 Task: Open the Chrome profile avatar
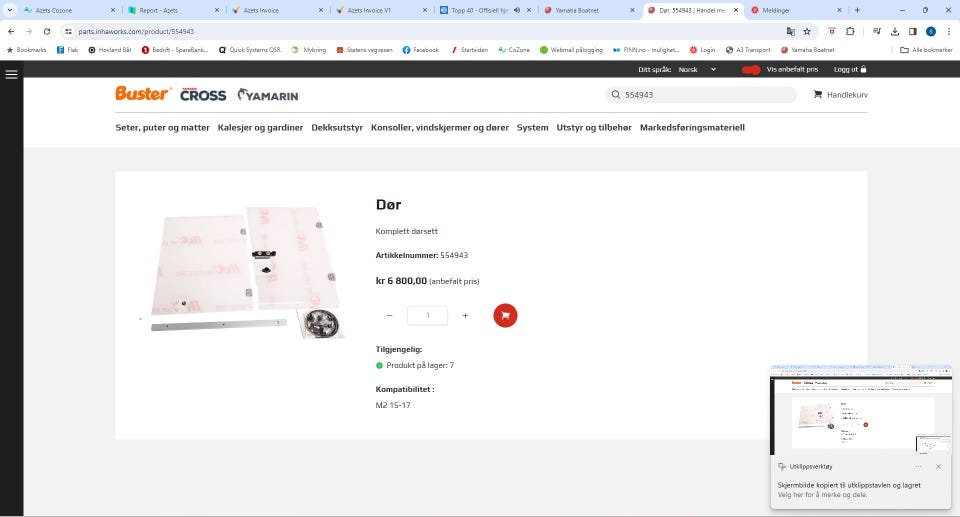931,31
